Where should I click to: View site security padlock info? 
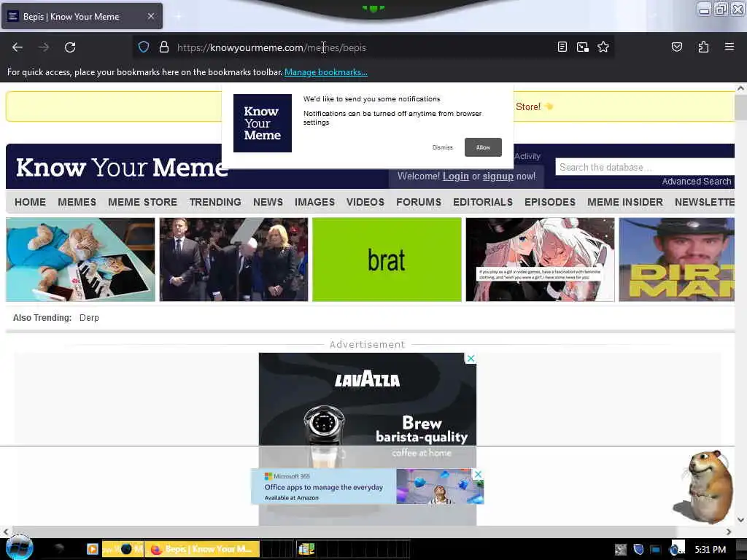coord(164,47)
